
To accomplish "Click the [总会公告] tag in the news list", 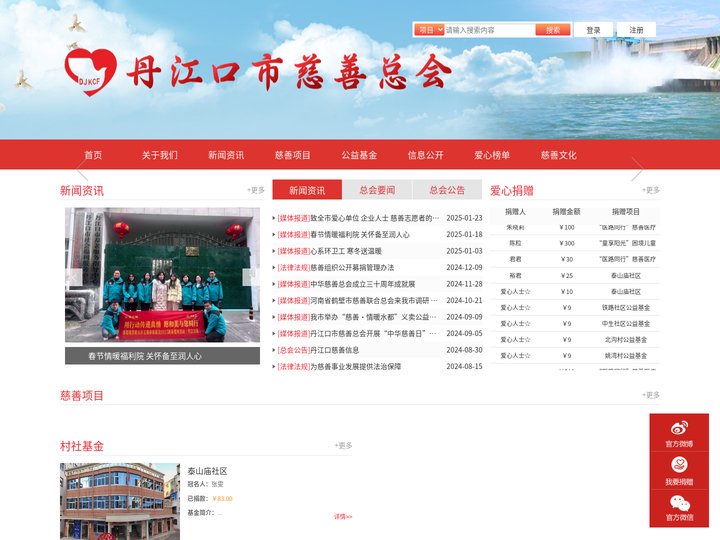I will (294, 350).
